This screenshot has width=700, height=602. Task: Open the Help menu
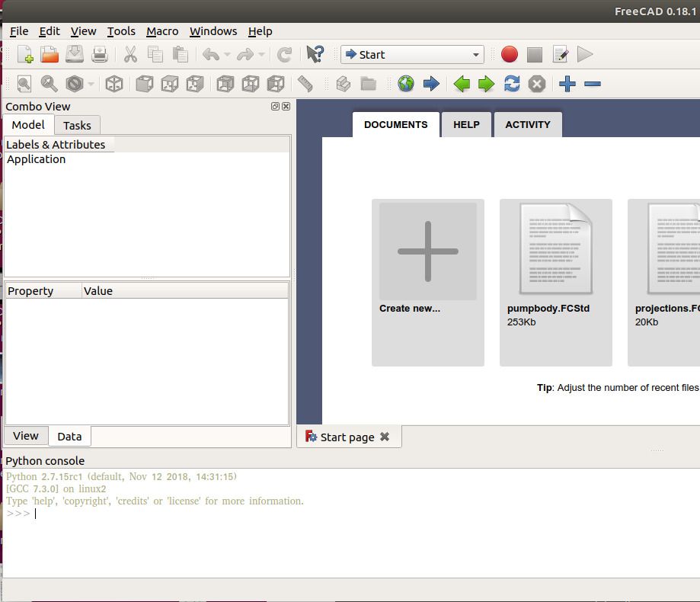260,31
